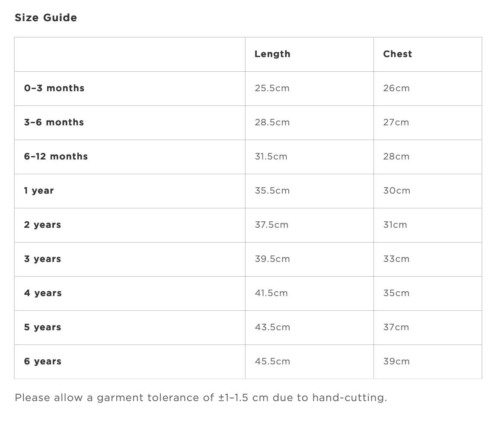Image resolution: width=504 pixels, height=421 pixels.
Task: Click the 26cm chest value
Action: (396, 88)
